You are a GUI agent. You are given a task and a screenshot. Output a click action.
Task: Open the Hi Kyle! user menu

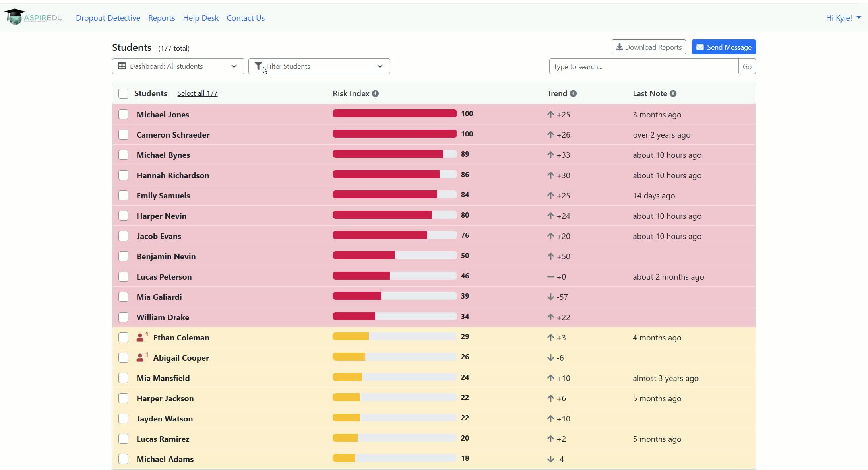point(843,18)
